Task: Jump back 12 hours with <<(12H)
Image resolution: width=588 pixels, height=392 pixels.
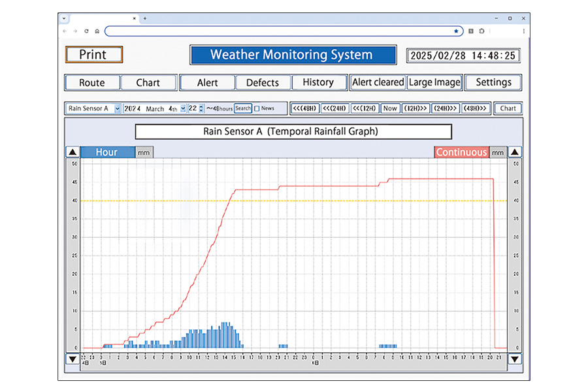Action: [x=365, y=108]
